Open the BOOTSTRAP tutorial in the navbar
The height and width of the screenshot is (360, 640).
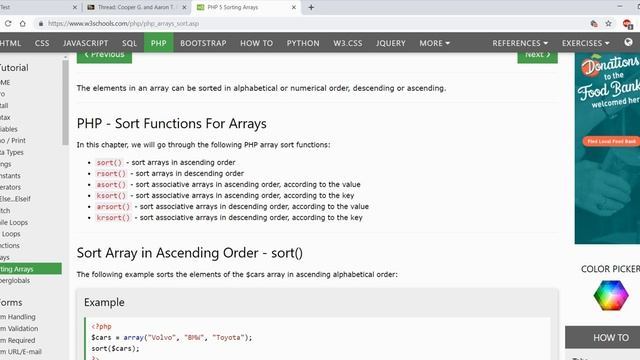[203, 43]
